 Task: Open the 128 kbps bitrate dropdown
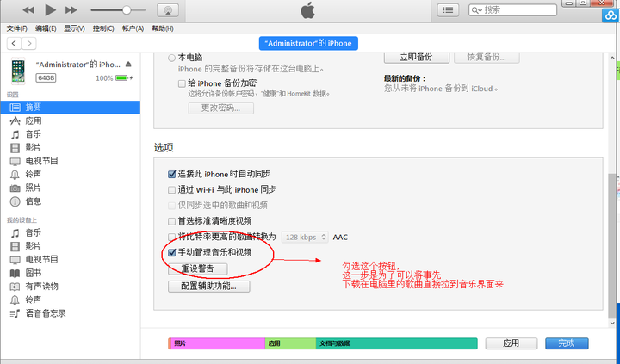click(x=305, y=238)
